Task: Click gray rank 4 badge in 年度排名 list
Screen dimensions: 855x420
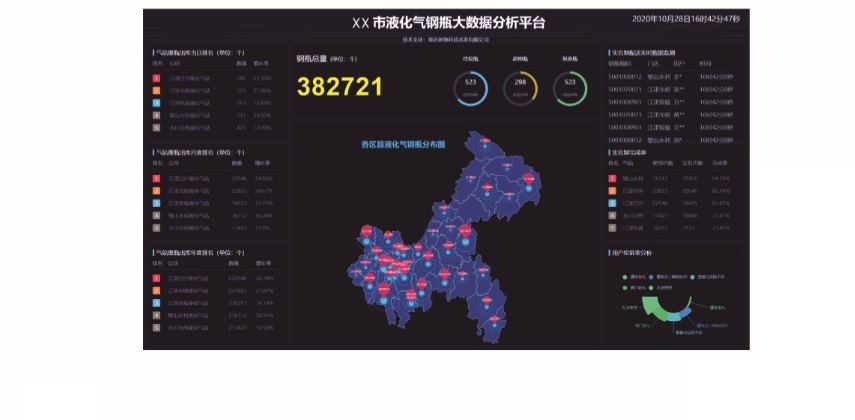Action: [156, 315]
